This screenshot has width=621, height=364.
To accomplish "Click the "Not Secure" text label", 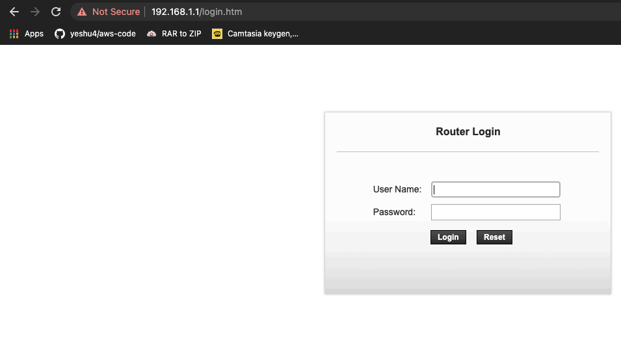I will pyautogui.click(x=116, y=12).
